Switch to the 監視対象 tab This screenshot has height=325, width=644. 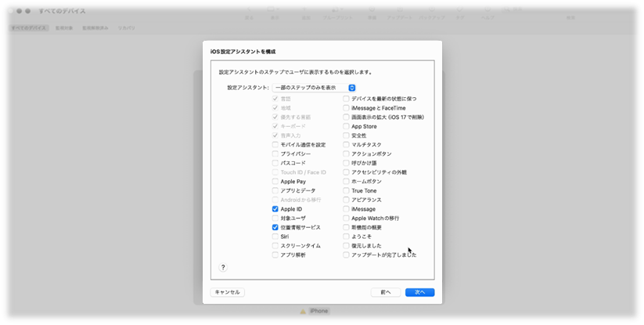point(63,28)
